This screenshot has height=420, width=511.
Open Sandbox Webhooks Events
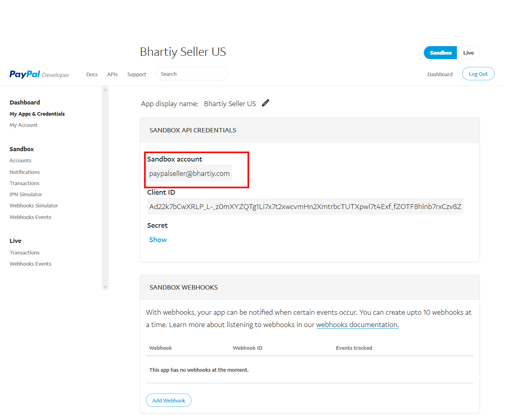click(30, 217)
